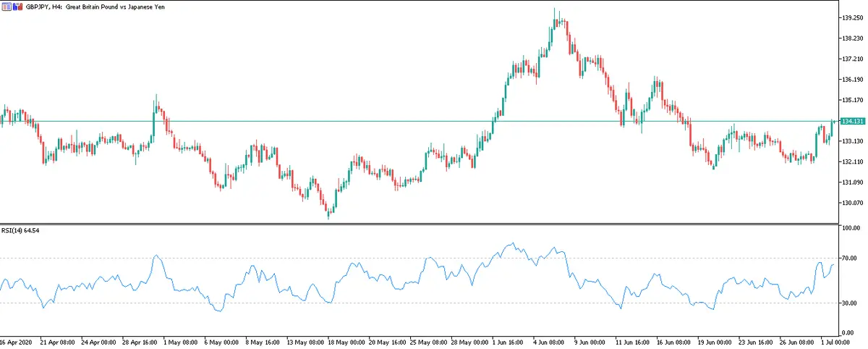Click the 1 May 08:00 time label
Image resolution: width=868 pixels, height=349 pixels.
click(180, 341)
